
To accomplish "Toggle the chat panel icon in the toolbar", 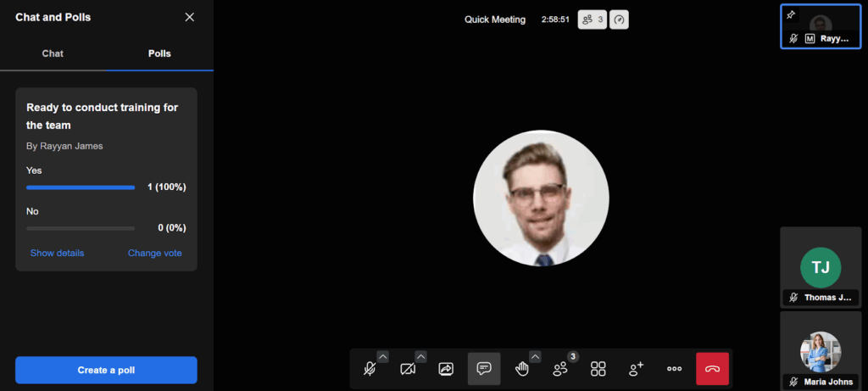I will tap(484, 369).
